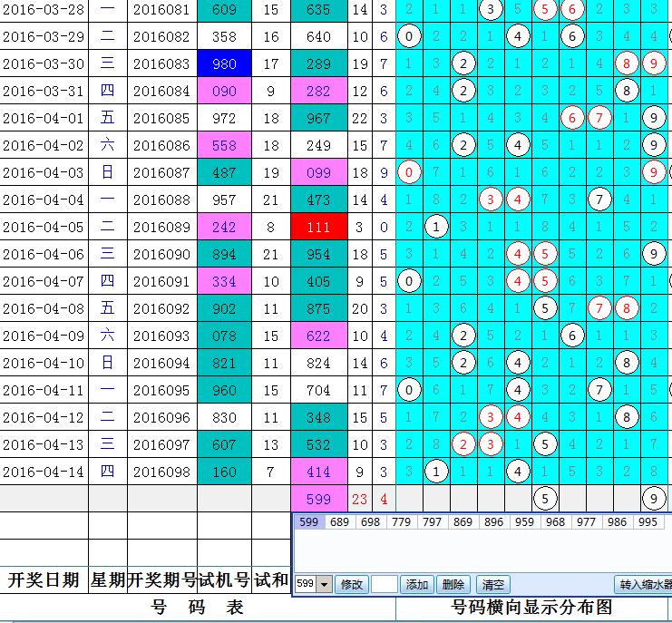Click the empty number input field
Viewport: 672px width, 623px height.
click(385, 585)
